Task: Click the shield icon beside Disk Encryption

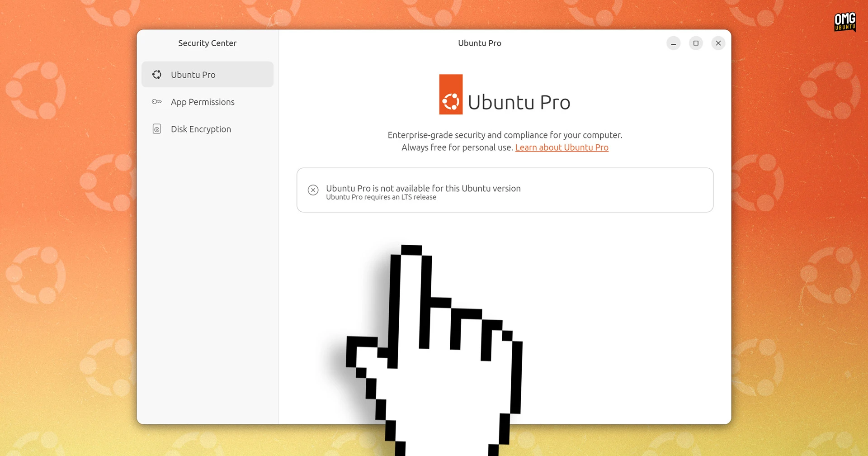Action: coord(157,129)
